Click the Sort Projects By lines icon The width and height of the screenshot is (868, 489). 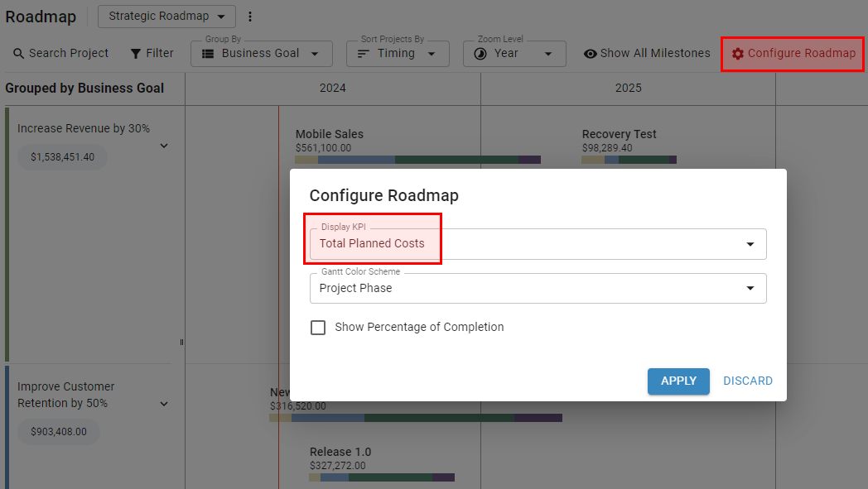tap(363, 54)
